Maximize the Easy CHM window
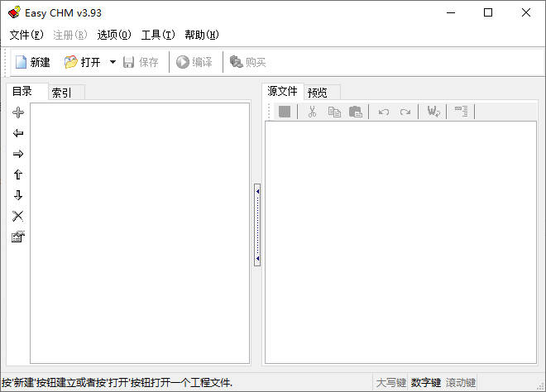The width and height of the screenshot is (546, 392). click(x=488, y=12)
